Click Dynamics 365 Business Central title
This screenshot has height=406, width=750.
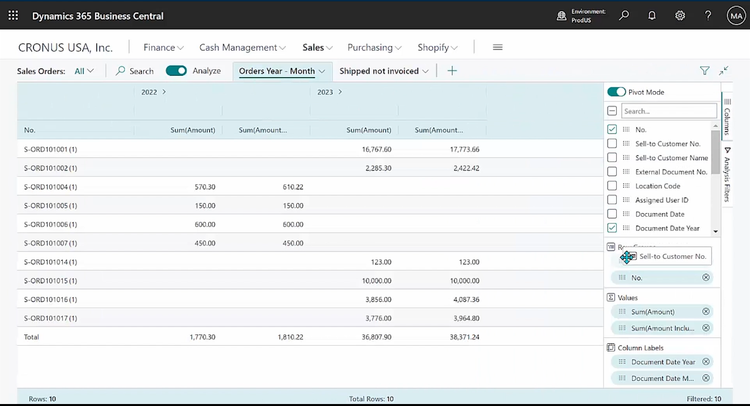click(x=98, y=16)
